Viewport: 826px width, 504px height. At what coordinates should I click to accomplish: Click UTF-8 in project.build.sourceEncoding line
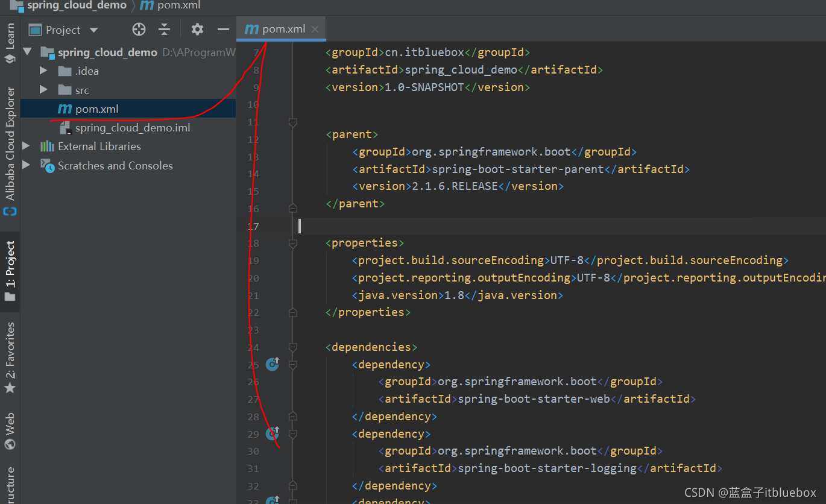click(x=567, y=260)
